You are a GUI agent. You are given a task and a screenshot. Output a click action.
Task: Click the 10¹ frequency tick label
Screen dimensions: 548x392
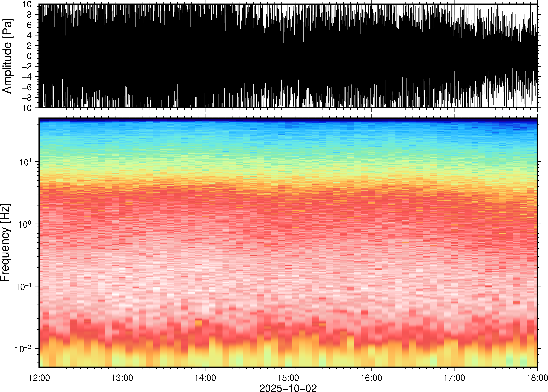pos(25,162)
